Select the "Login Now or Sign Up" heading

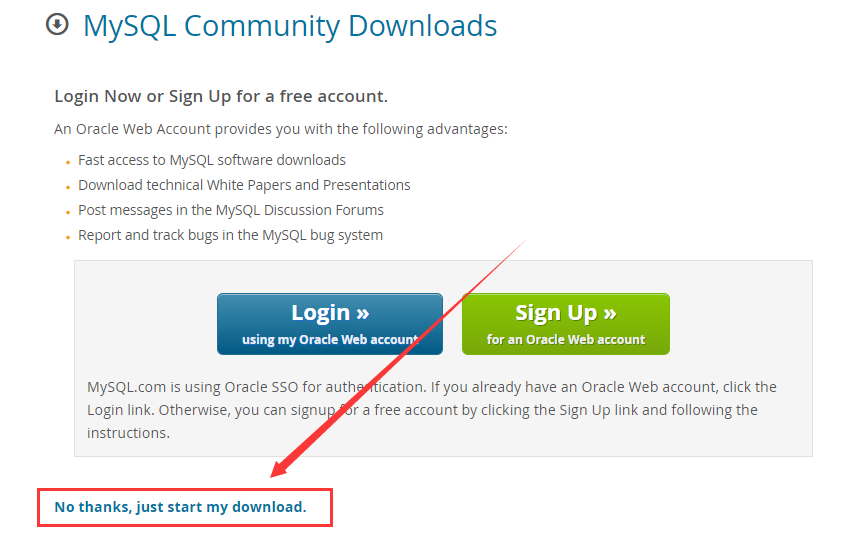(x=221, y=97)
